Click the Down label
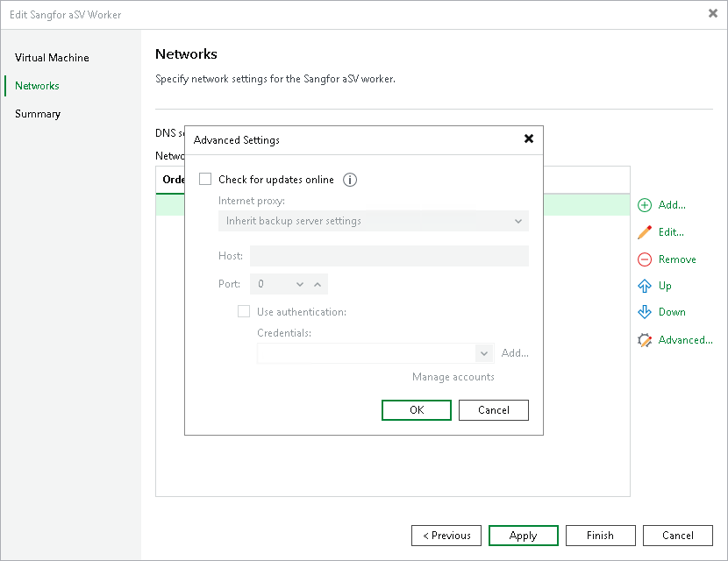Image resolution: width=728 pixels, height=561 pixels. tap(672, 312)
